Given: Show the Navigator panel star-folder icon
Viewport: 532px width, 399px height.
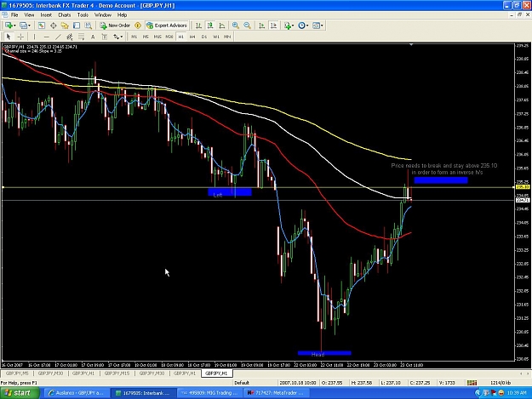Looking at the screenshot, I should coord(65,26).
